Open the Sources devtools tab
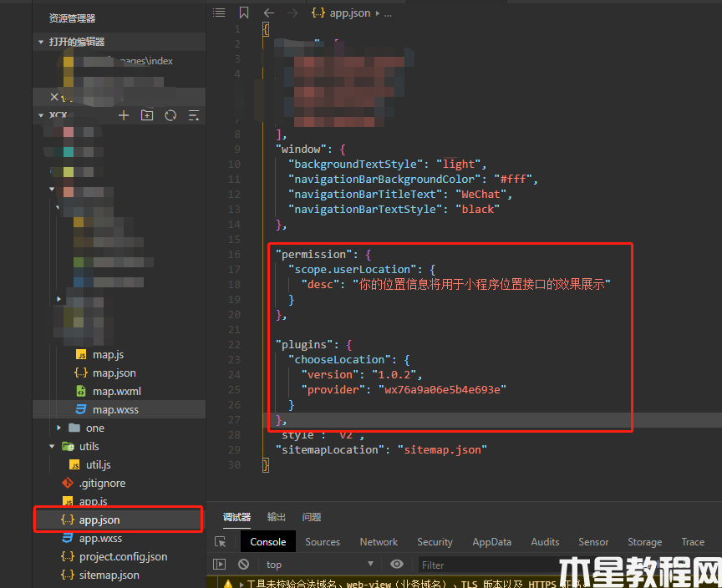 (x=323, y=542)
